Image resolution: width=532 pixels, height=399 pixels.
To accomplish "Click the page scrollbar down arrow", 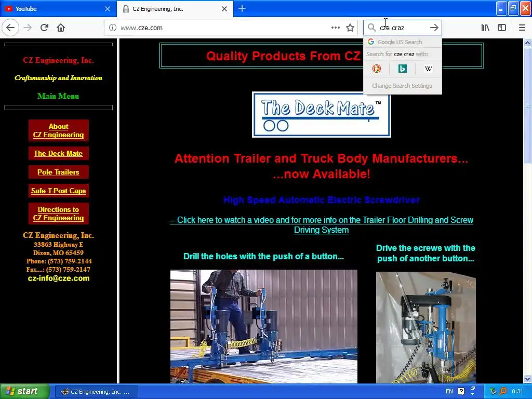I will 528,379.
